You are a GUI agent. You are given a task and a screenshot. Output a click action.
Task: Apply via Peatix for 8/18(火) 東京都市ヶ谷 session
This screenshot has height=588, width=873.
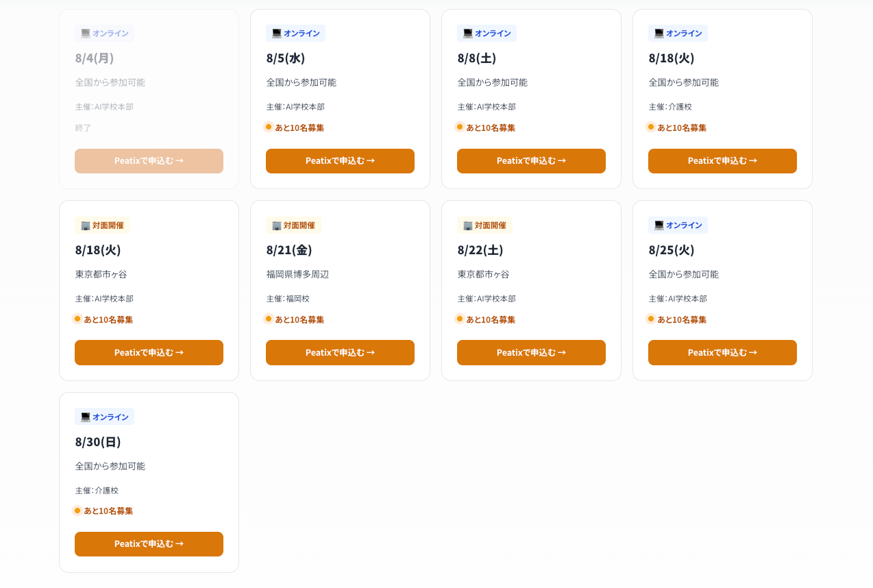(149, 352)
